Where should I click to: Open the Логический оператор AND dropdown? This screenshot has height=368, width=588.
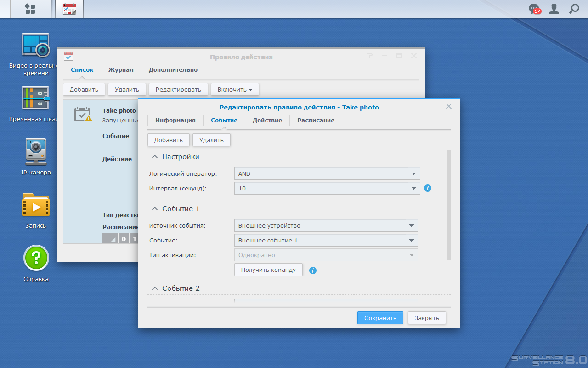click(327, 173)
